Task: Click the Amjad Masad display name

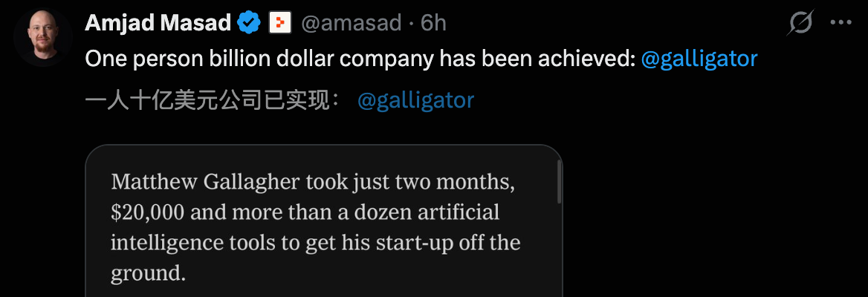Action: pos(158,23)
